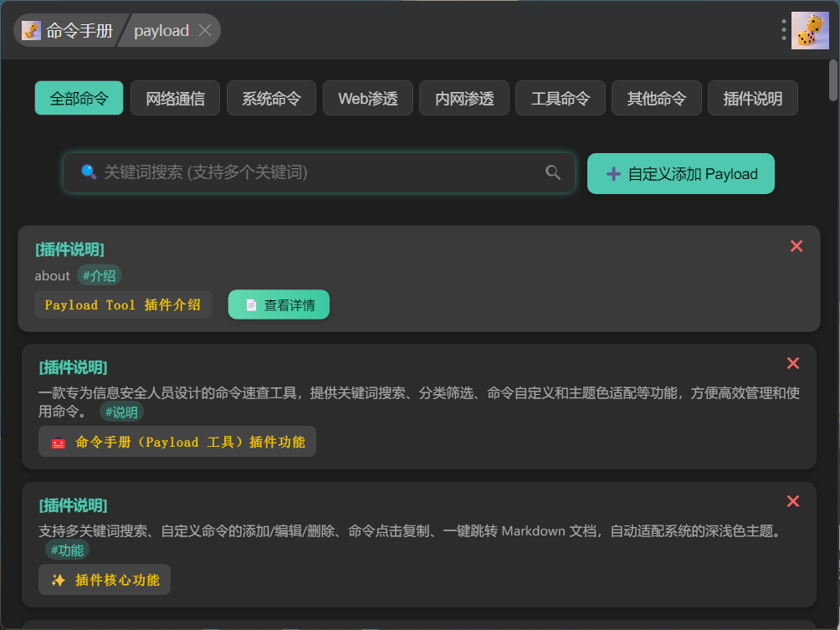Switch to 系统命令 category tab
Image resolution: width=840 pixels, height=630 pixels.
pos(271,98)
